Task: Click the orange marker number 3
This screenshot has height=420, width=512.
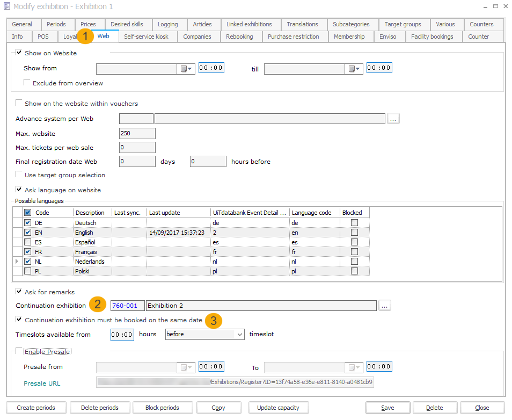Action: [214, 321]
